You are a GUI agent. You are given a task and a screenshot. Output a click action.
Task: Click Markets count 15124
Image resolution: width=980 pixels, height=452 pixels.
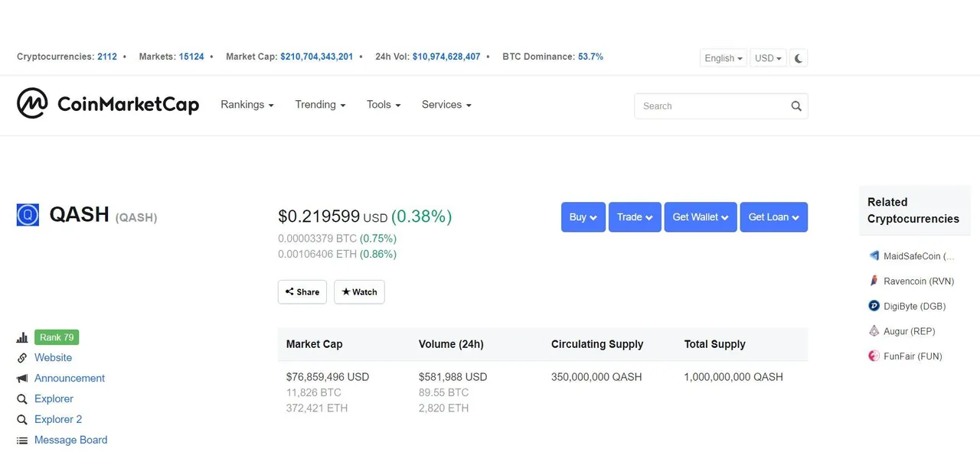click(x=191, y=57)
